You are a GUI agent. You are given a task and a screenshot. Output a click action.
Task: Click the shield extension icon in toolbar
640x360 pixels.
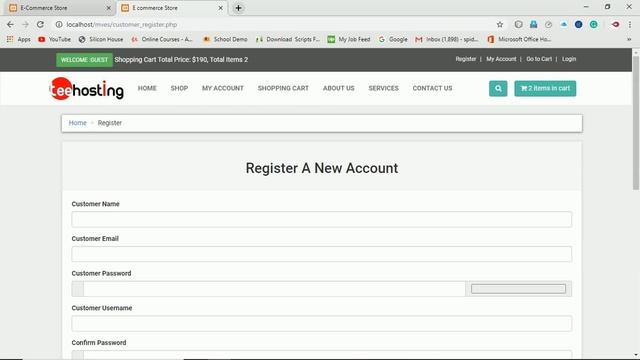(x=518, y=24)
